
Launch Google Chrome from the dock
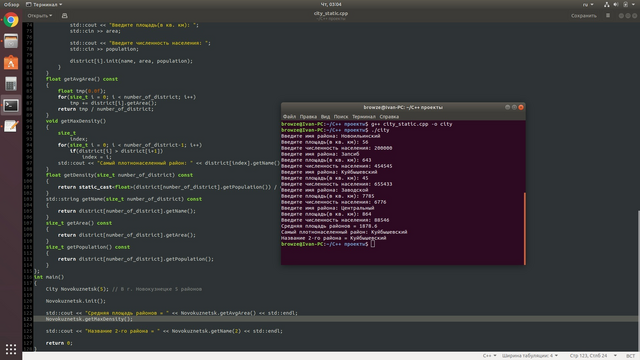11,20
